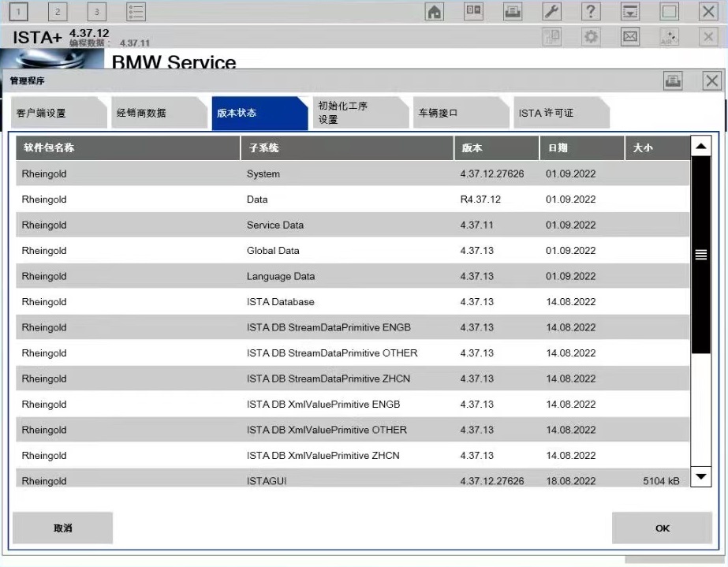Close the 管理程序 dialog with X
The width and height of the screenshot is (728, 567).
coord(711,80)
